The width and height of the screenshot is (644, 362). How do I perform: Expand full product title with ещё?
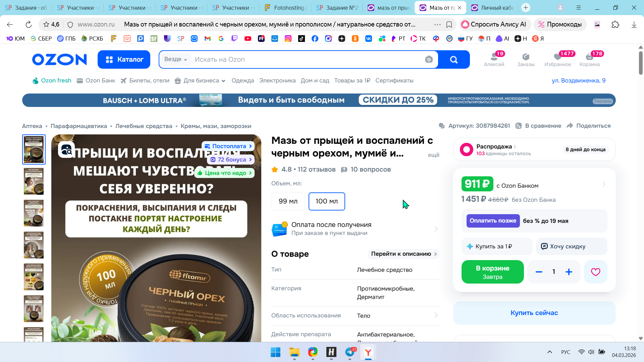433,155
